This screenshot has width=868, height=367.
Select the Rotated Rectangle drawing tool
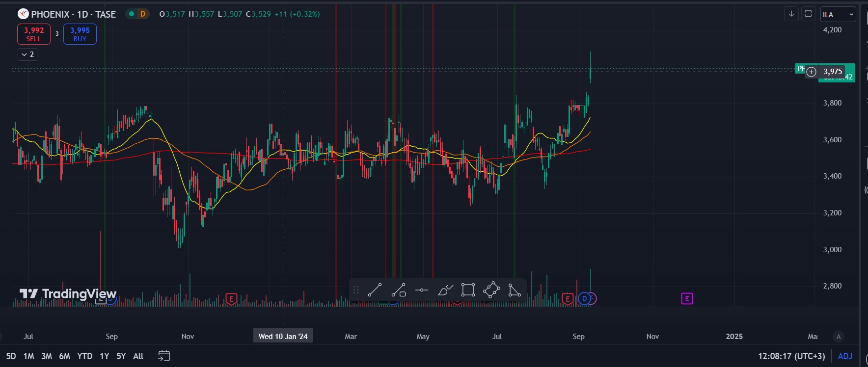point(491,290)
